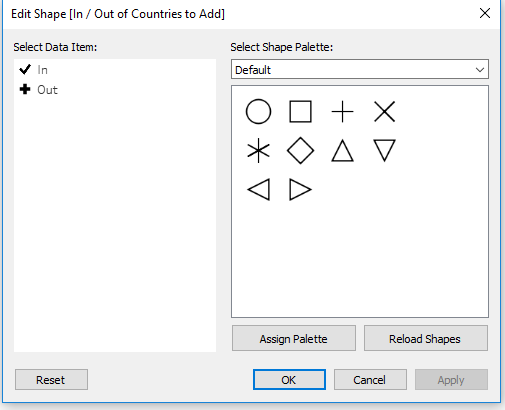Open the Select Shape Palette dropdown
The height and width of the screenshot is (410, 505).
(360, 69)
